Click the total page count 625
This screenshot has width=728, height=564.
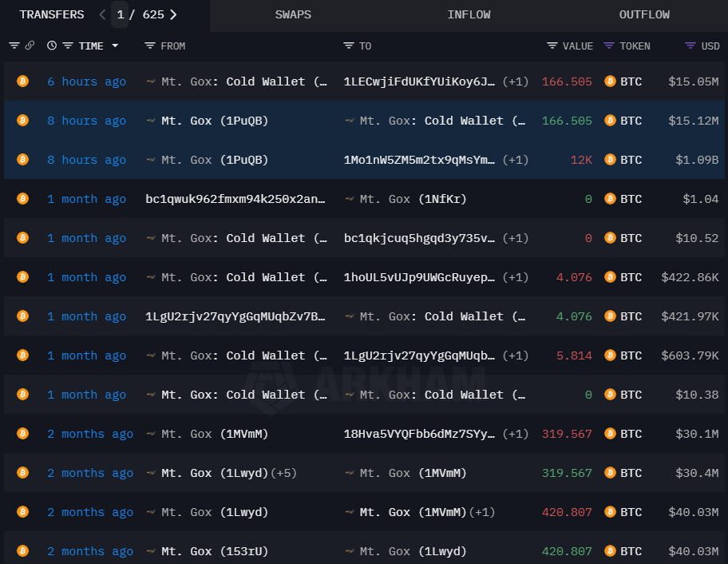click(153, 14)
